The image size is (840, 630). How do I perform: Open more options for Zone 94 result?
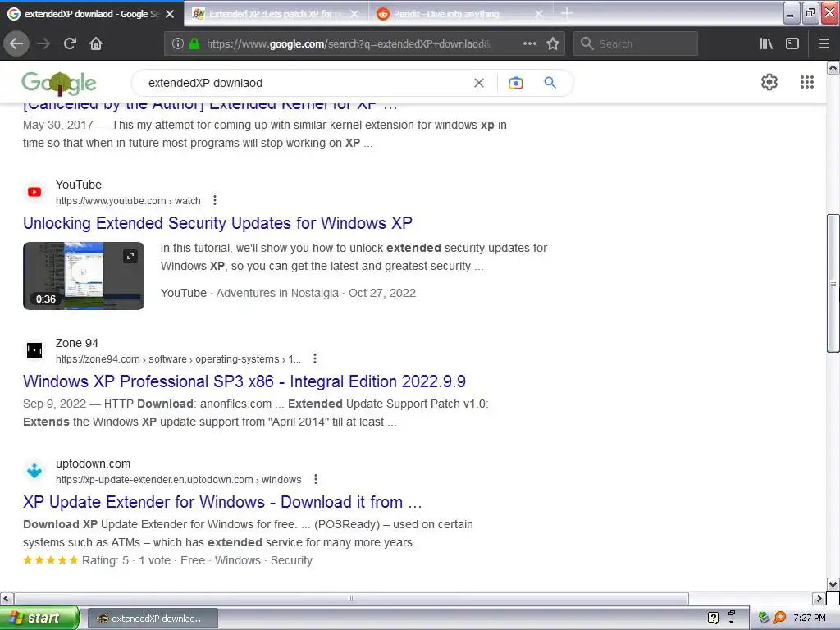tap(315, 358)
